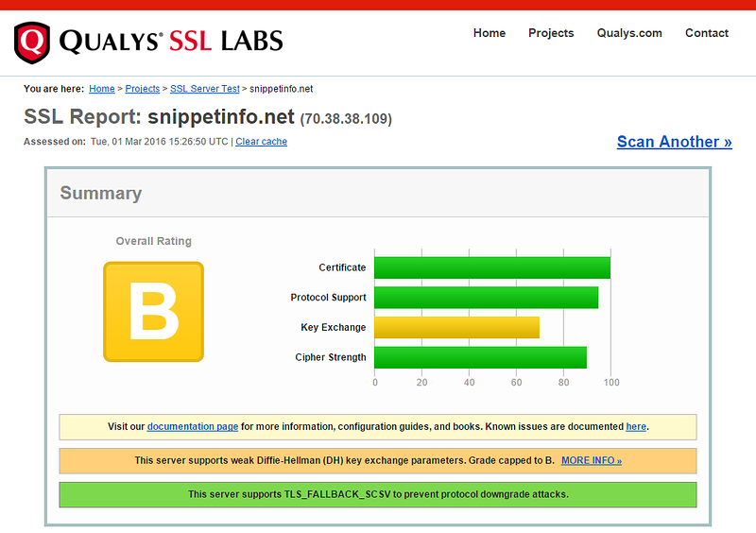Image resolution: width=756 pixels, height=533 pixels.
Task: Open the documentation page link
Action: click(193, 426)
